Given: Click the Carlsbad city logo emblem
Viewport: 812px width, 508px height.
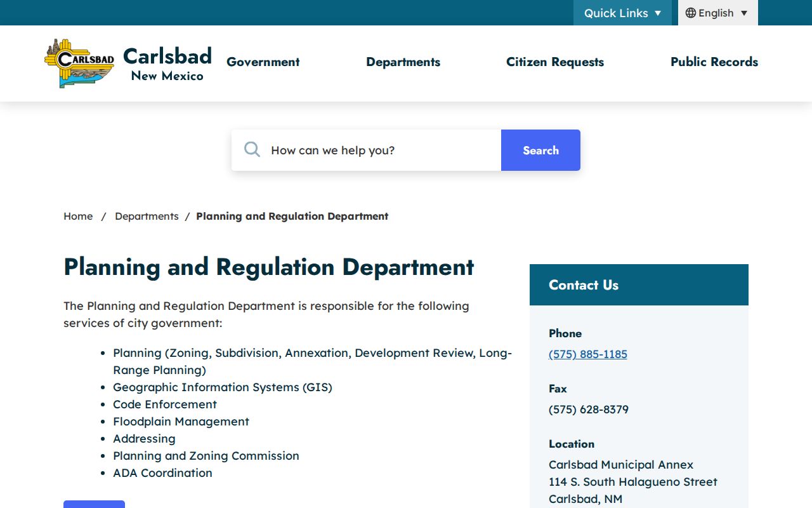Looking at the screenshot, I should point(79,63).
